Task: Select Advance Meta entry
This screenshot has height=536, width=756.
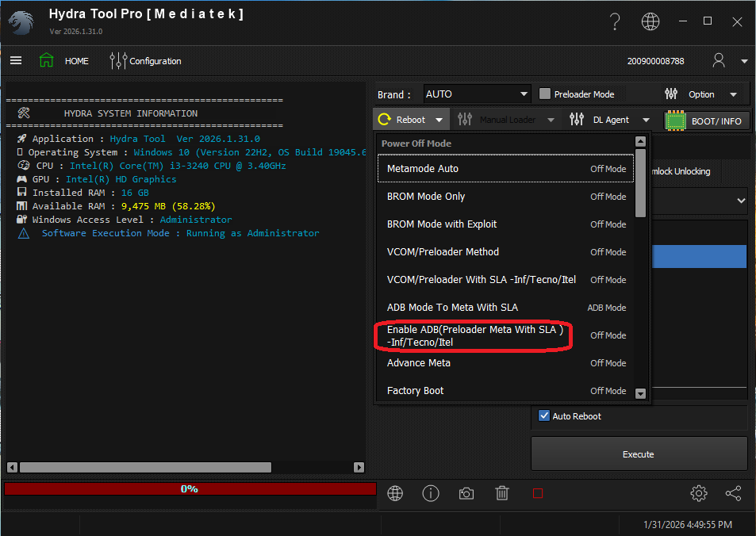Action: point(505,362)
